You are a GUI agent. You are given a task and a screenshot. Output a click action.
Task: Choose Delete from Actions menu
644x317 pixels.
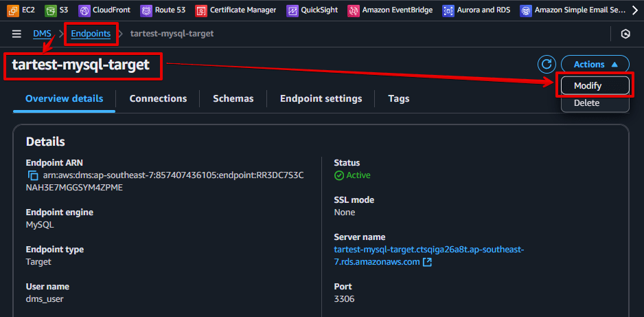(595, 103)
